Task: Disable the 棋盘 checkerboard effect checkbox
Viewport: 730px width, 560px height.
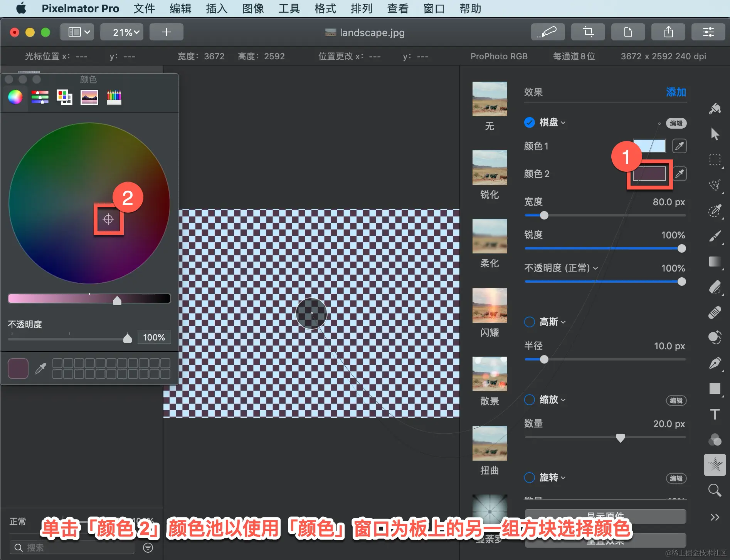Action: pos(530,122)
